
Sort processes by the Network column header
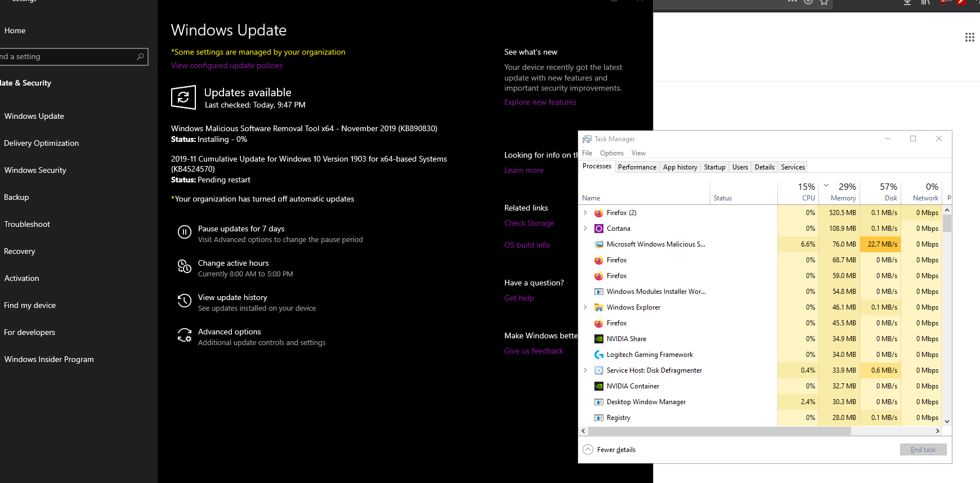click(x=921, y=192)
